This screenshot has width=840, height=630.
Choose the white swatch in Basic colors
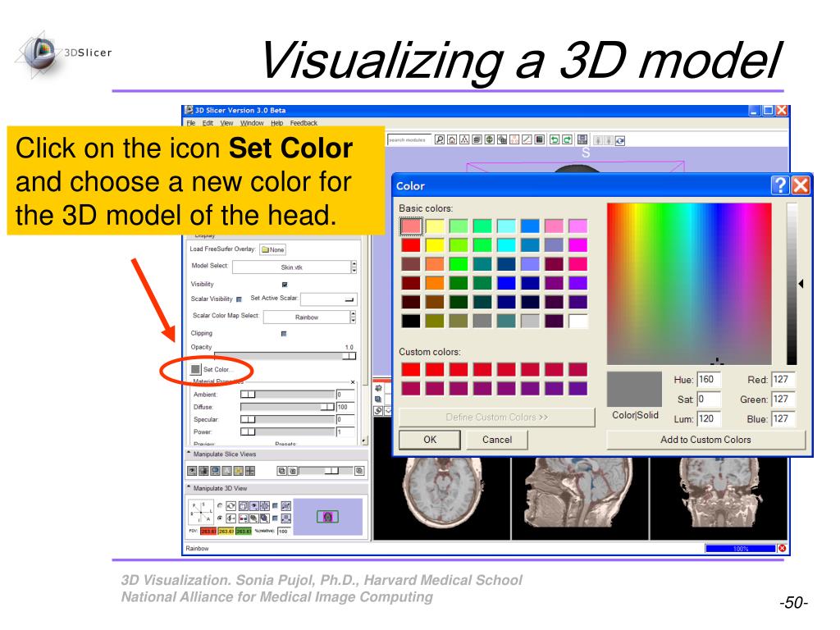click(578, 321)
